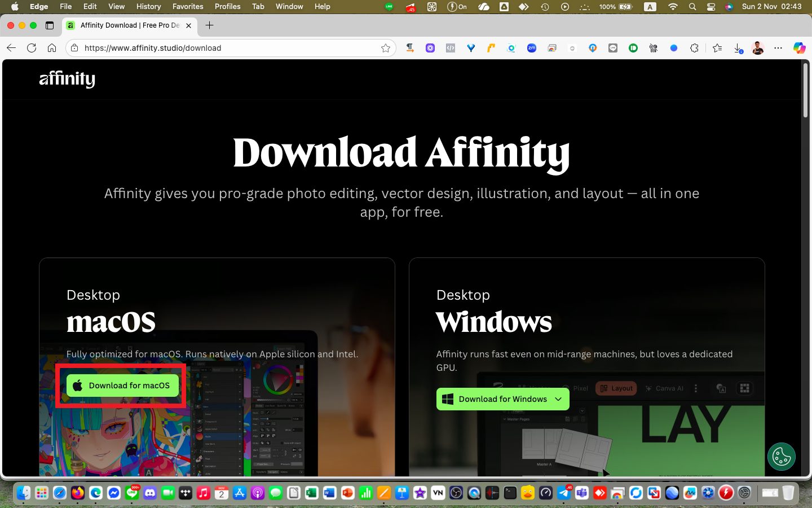The image size is (812, 508).
Task: Add this page to favorites with the star
Action: [x=386, y=48]
